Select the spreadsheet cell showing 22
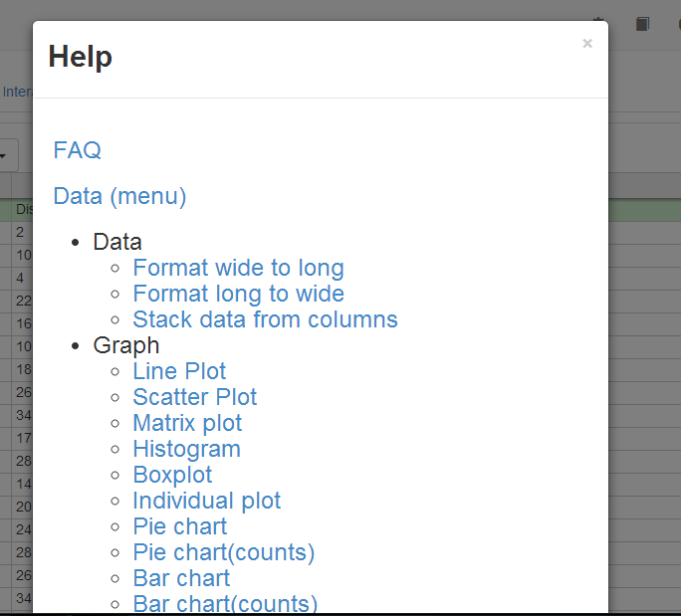 (x=22, y=301)
